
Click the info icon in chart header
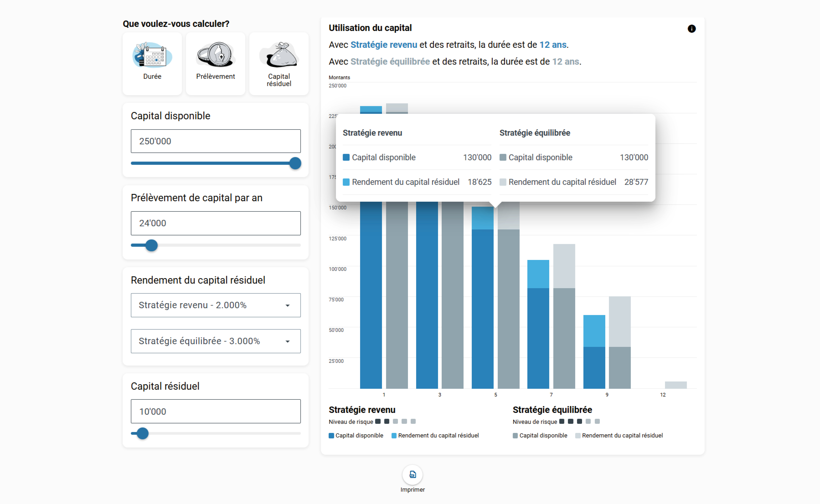692,29
